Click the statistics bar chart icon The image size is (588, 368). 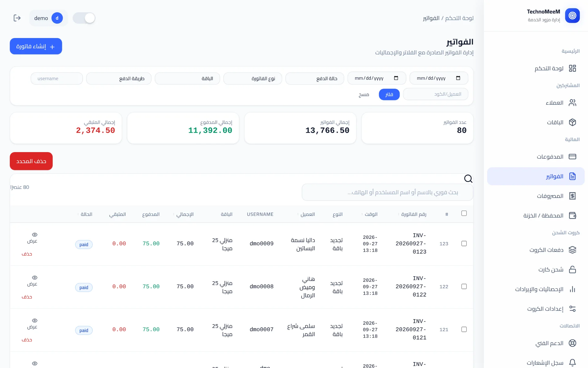[572, 289]
